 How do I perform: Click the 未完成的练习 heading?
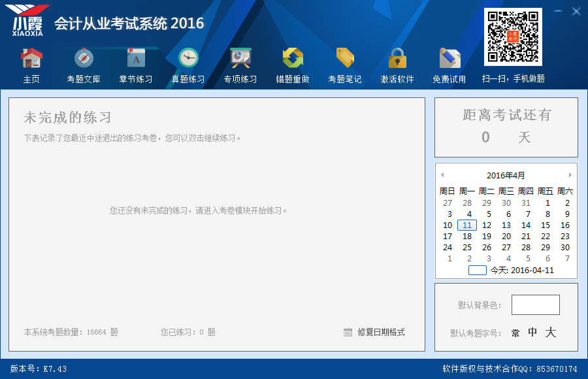(x=68, y=118)
